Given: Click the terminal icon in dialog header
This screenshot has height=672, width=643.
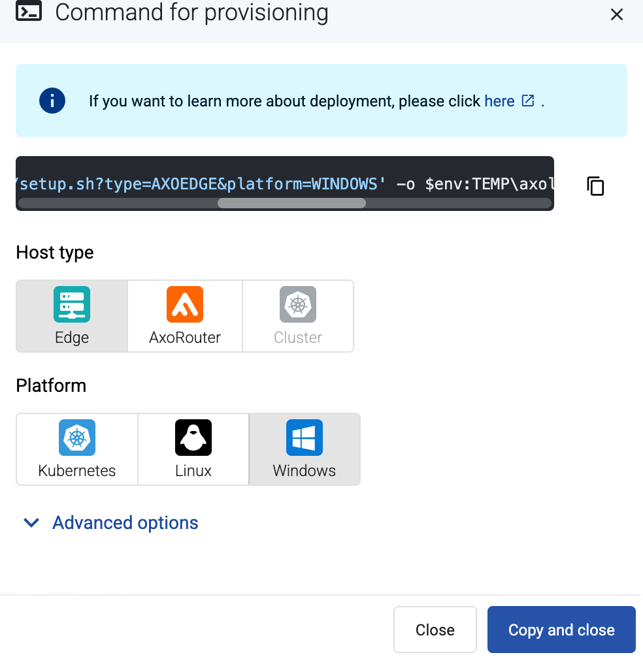Looking at the screenshot, I should (29, 12).
